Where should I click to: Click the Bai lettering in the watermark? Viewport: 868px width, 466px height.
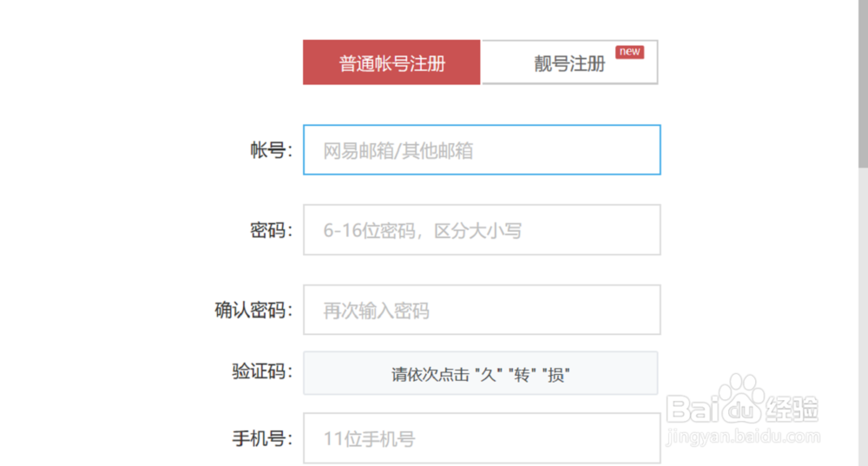coord(693,410)
